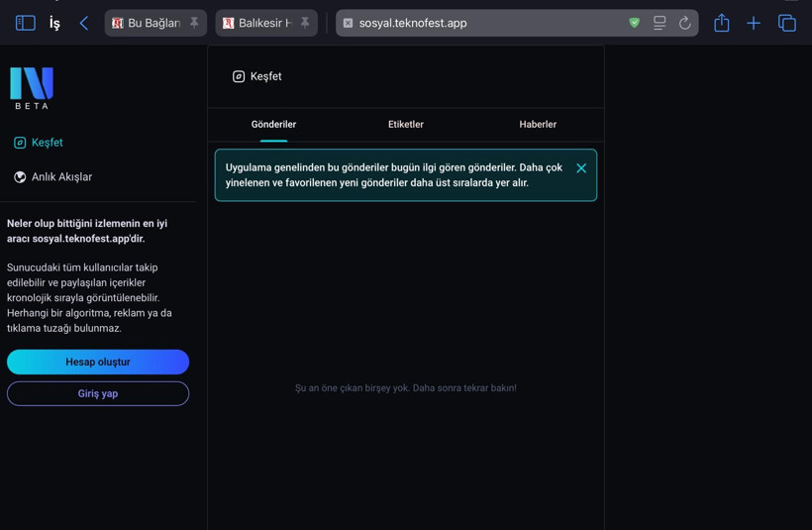Click the 'Şu an öne çıkan birşey yok' message

406,388
